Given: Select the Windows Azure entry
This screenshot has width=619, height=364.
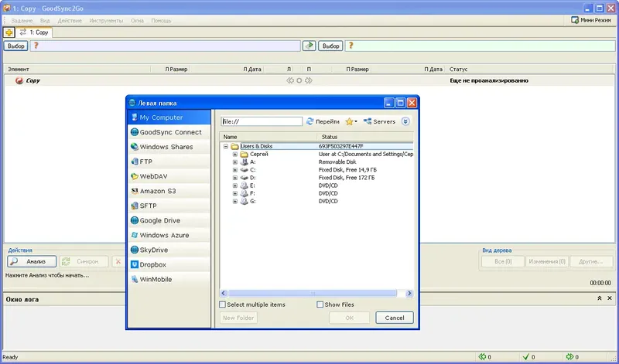Looking at the screenshot, I should 169,235.
